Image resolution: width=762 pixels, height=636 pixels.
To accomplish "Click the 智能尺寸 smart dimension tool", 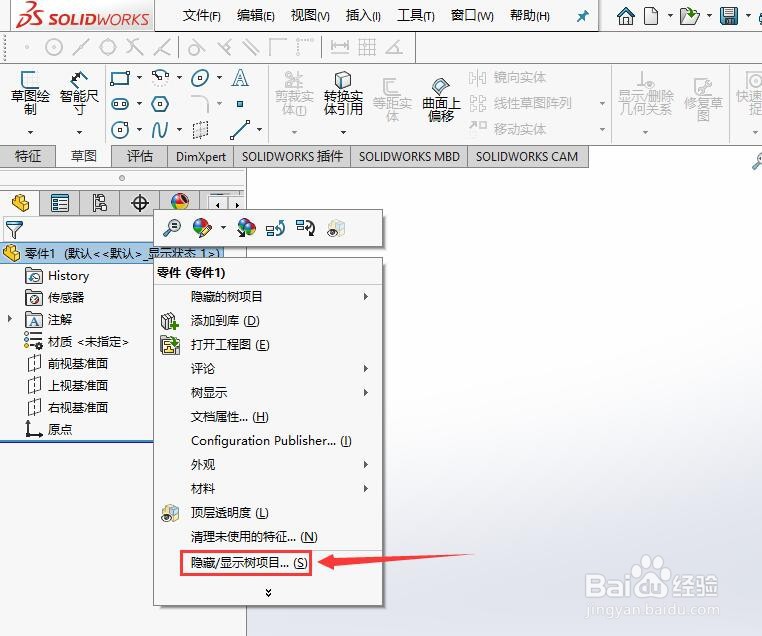I will [79, 93].
